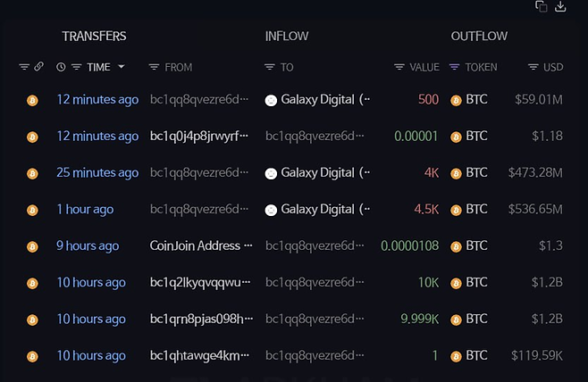Click the copy icon above the table
Image resolution: width=588 pixels, height=382 pixels.
[x=541, y=7]
